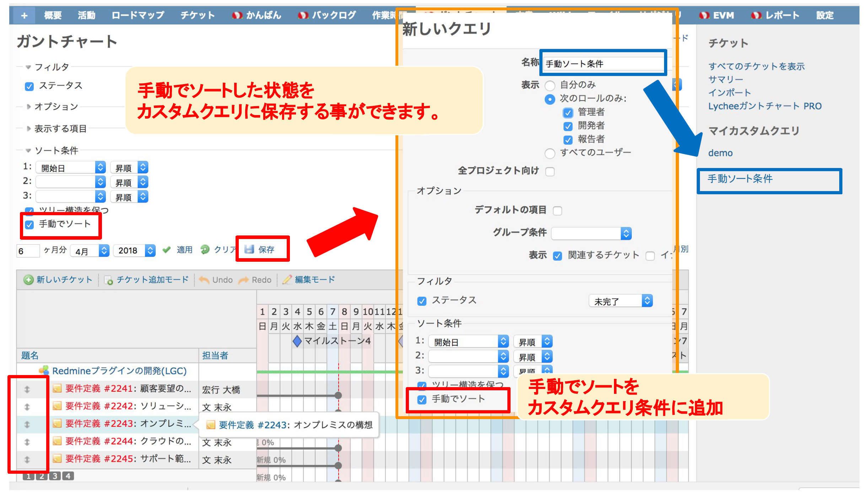Image resolution: width=868 pixels, height=494 pixels.
Task: Click the project icon beside Redmineプラグインの開発
Action: click(x=44, y=370)
